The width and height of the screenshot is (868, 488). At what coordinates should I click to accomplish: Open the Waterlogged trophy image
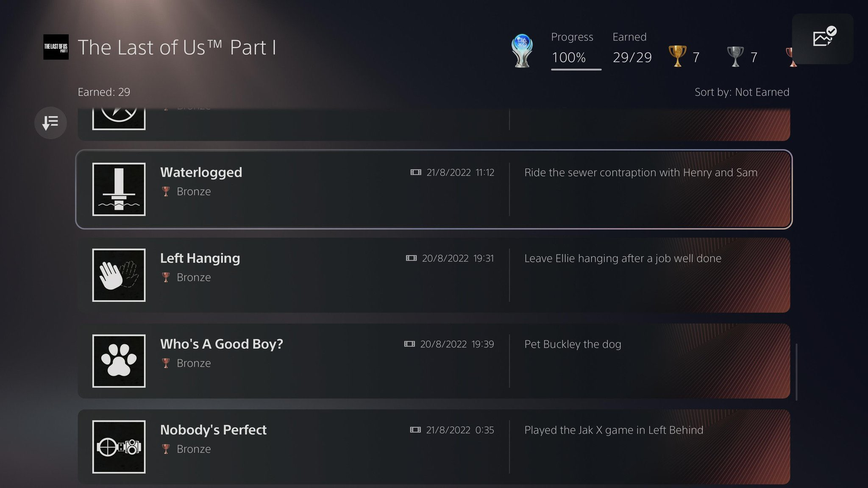tap(119, 189)
